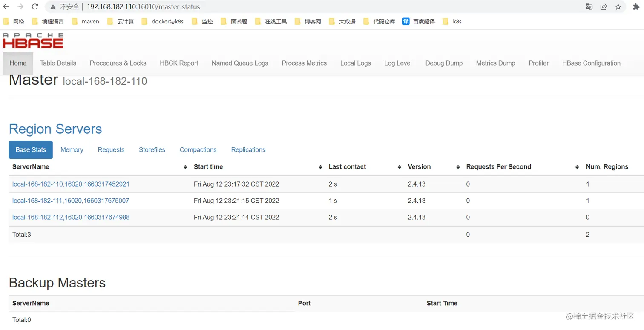Open the Debug Dump page
Screen dimensions: 644x330
444,63
